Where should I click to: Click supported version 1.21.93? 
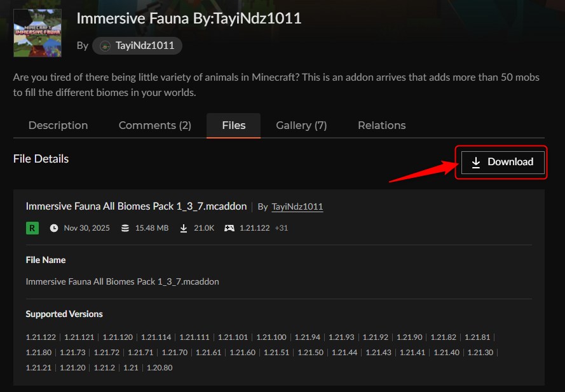point(341,337)
